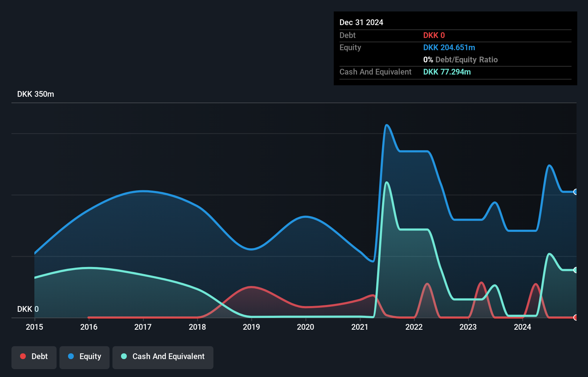Click the teal Cash And Equivalent legend dot

pos(124,356)
